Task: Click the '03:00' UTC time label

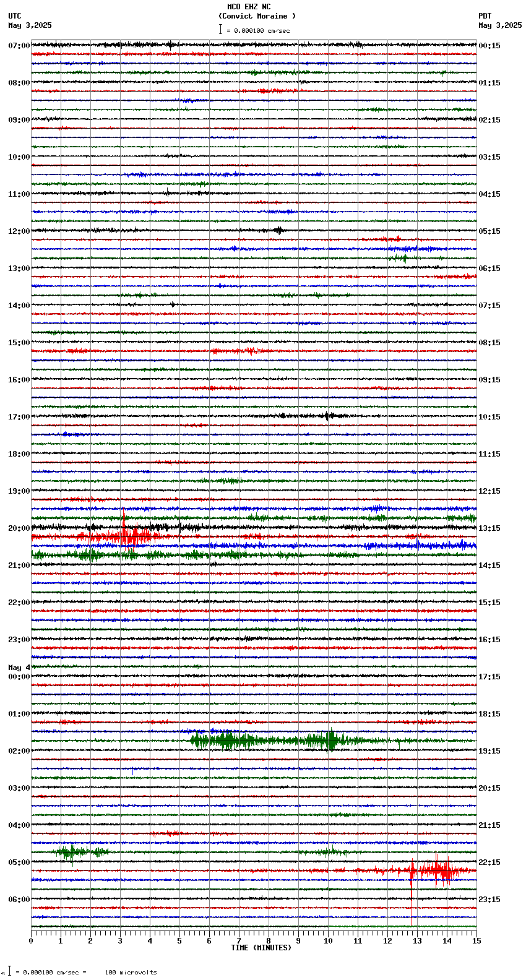Action: click(x=19, y=788)
